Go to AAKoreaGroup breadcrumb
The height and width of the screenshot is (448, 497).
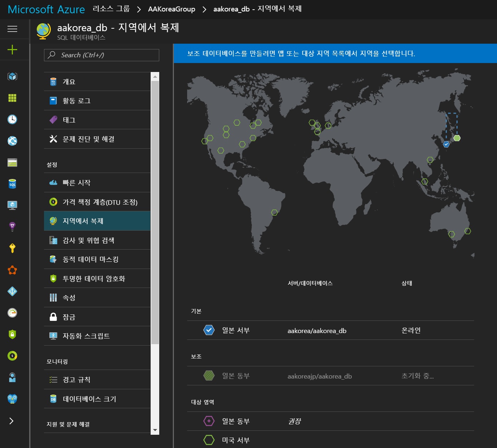[172, 9]
